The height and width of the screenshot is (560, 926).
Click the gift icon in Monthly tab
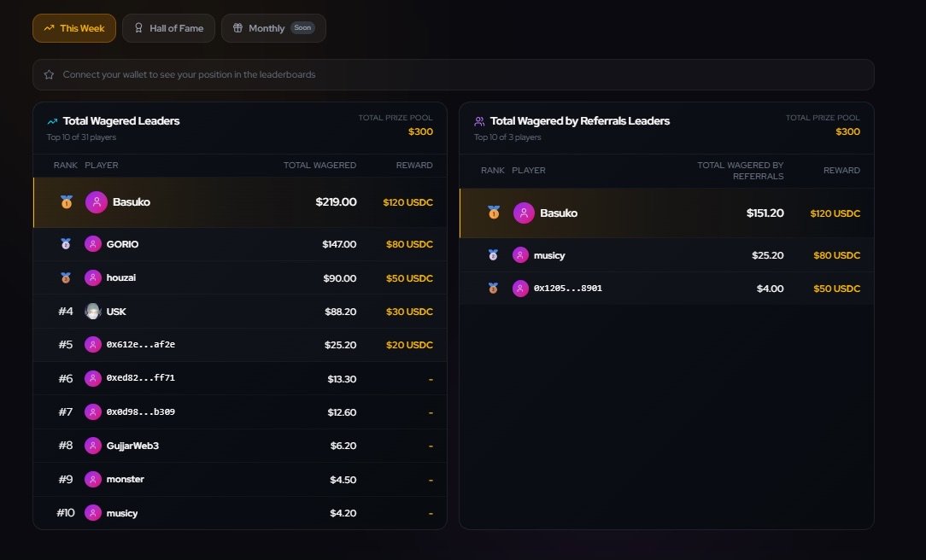(237, 27)
